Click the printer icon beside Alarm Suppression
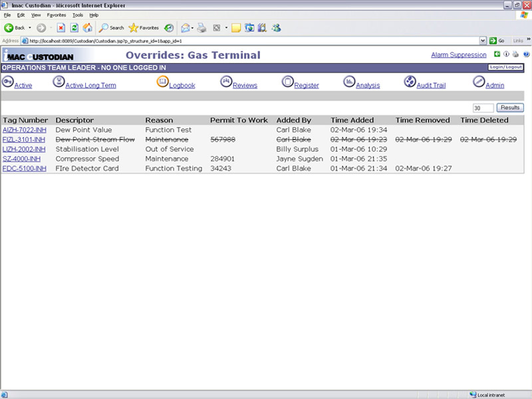Viewport: 532px width, 399px height. [x=516, y=55]
